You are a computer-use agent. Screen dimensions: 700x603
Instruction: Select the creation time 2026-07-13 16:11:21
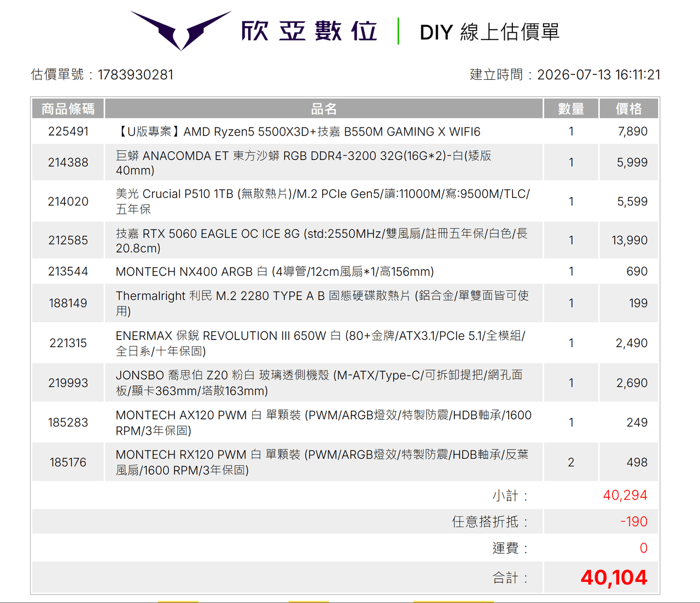[x=599, y=74]
